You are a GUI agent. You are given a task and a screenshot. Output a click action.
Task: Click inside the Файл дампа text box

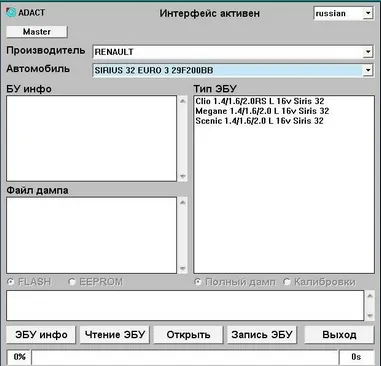91,235
